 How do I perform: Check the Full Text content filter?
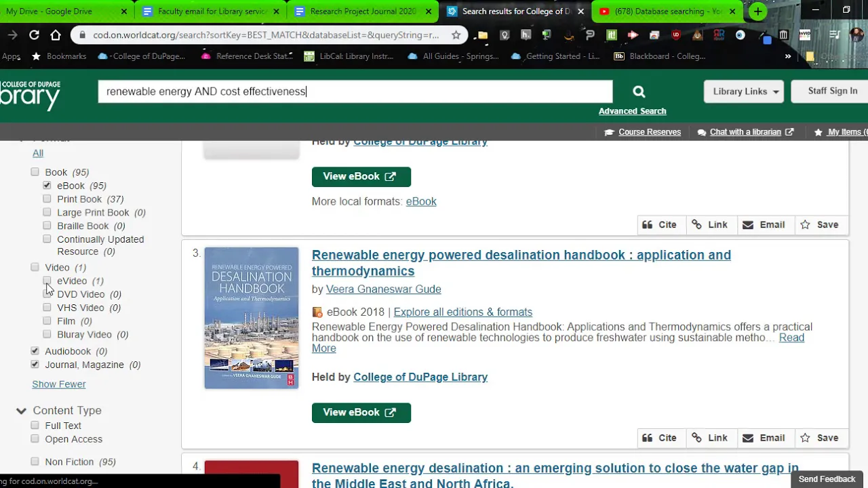(35, 425)
